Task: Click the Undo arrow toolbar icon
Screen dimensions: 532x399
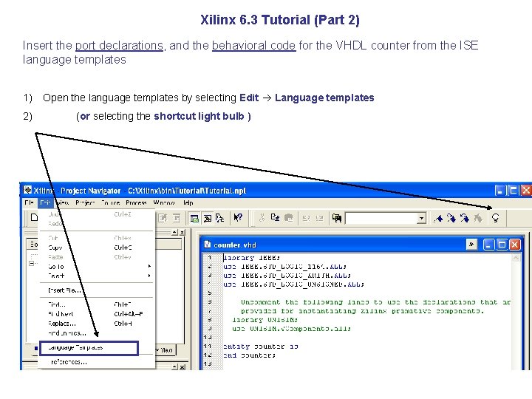Action: [306, 218]
